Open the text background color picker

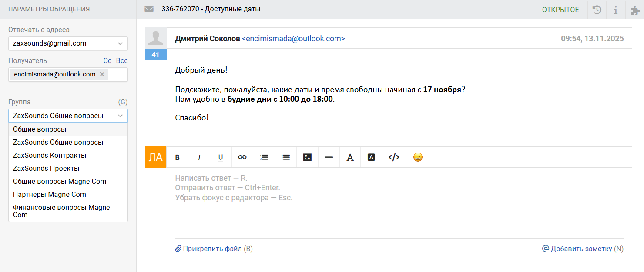coord(371,157)
